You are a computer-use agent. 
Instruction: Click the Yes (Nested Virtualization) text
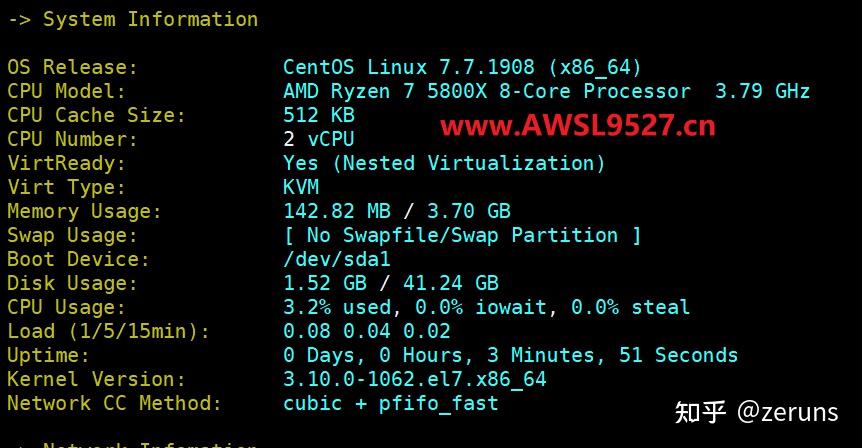point(444,163)
